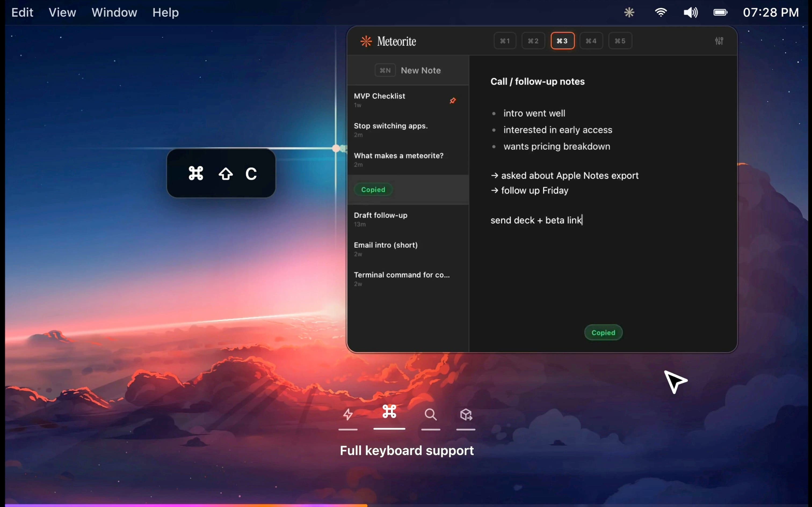Viewport: 812px width, 507px height.
Task: Open the settings sliders icon
Action: pos(719,41)
